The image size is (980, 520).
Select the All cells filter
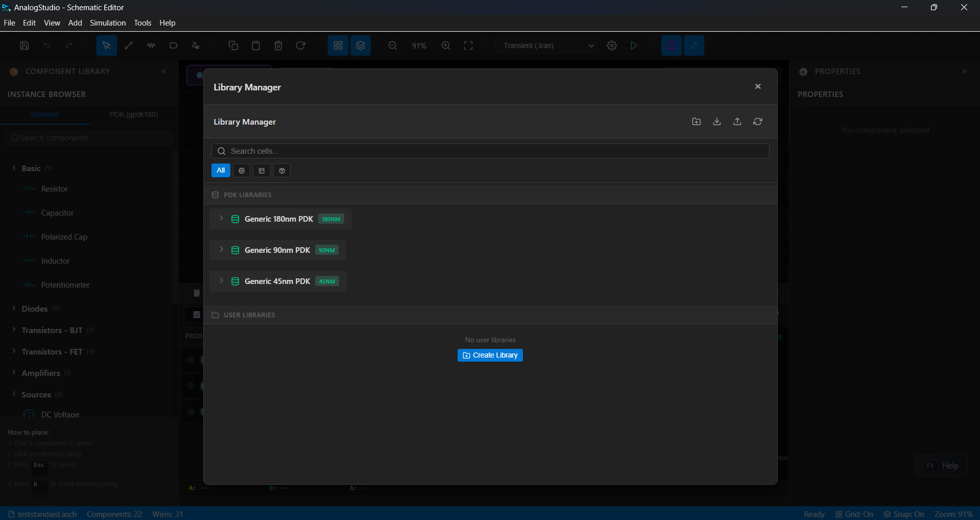coord(221,171)
